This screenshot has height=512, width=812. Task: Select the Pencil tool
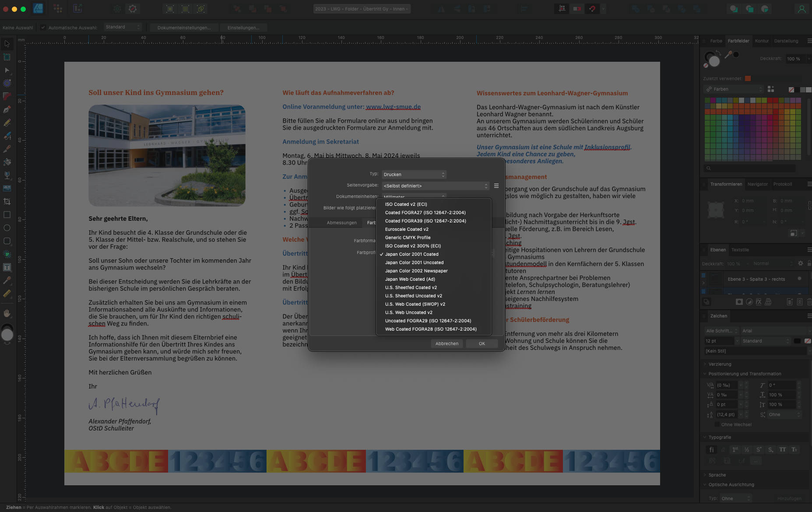[7, 123]
